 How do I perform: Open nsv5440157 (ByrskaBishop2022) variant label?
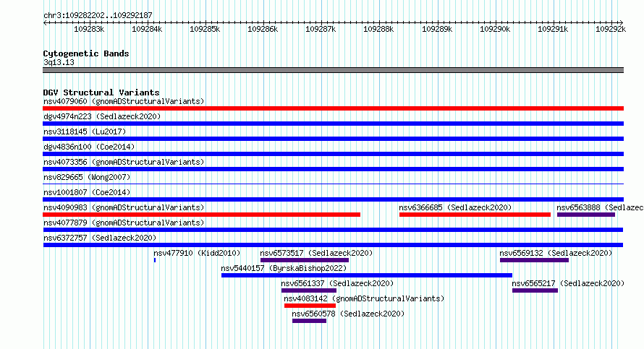click(x=284, y=268)
